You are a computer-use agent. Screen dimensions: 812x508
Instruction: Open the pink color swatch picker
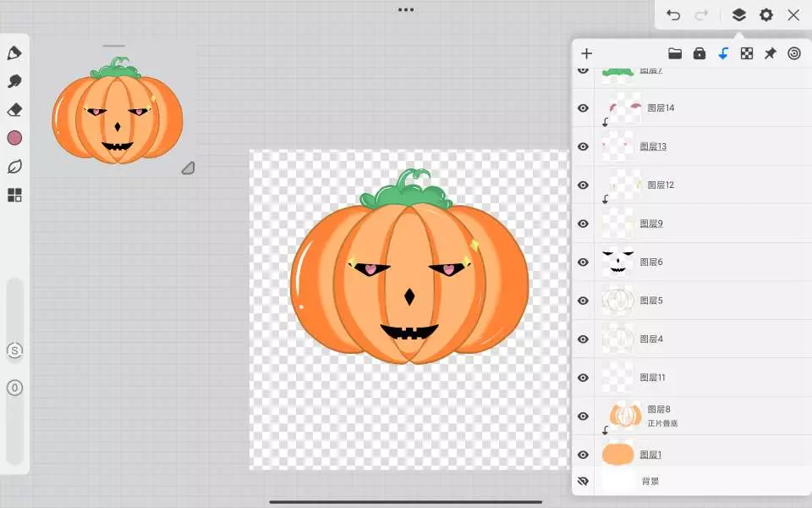pos(14,138)
